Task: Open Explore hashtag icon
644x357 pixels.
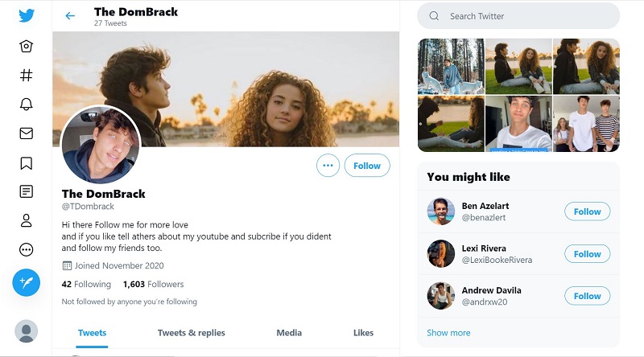Action: pos(27,75)
